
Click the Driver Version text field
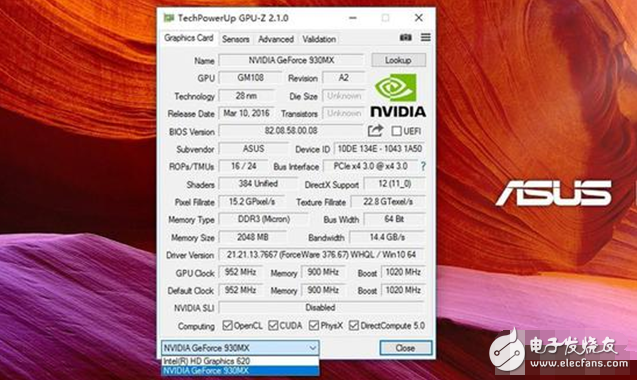click(x=321, y=255)
